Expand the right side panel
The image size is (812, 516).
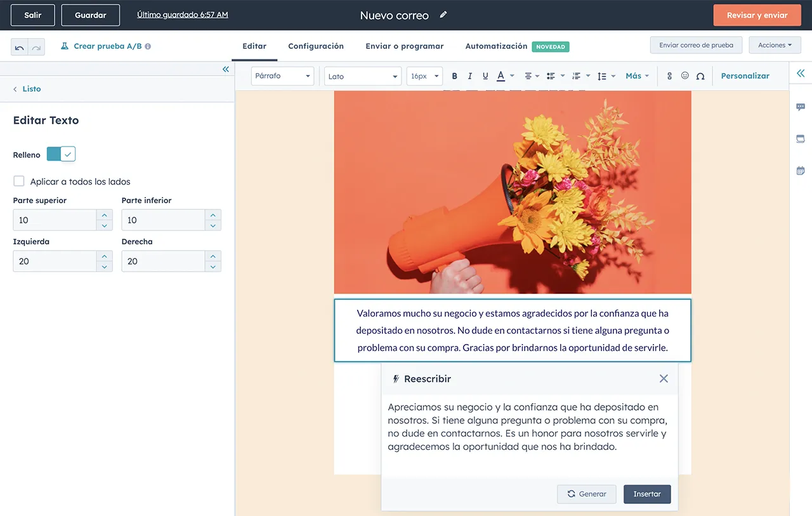tap(801, 74)
